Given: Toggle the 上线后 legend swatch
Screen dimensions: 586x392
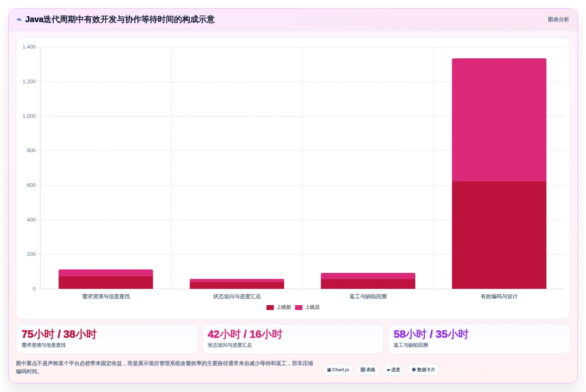Looking at the screenshot, I should (299, 308).
